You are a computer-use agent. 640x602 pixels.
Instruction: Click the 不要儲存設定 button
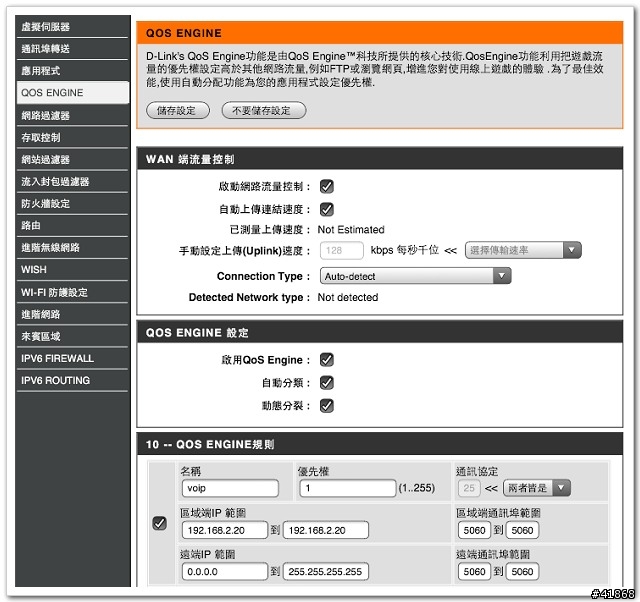point(264,111)
